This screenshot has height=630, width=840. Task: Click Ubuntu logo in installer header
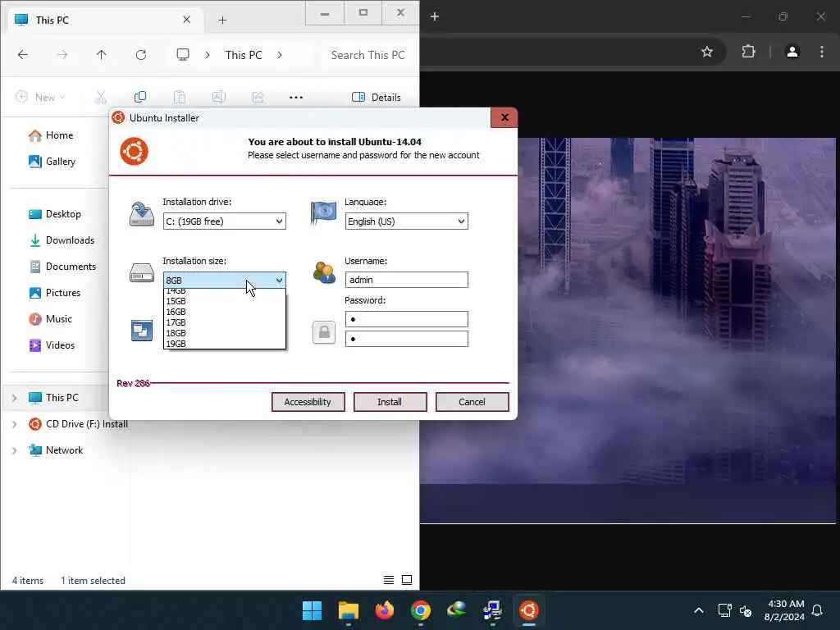point(134,151)
